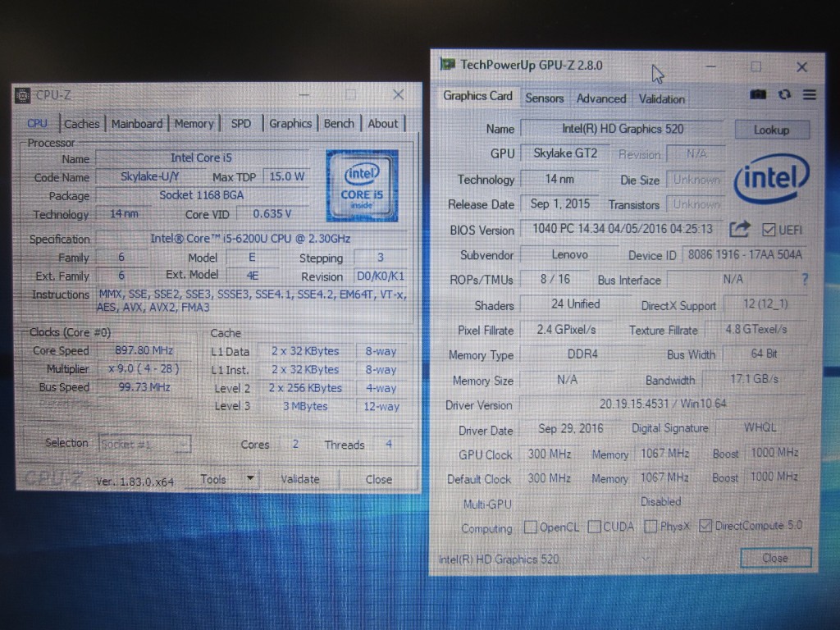Image resolution: width=840 pixels, height=630 pixels.
Task: Switch to the Graphics tab in CPU-Z
Action: pos(290,124)
